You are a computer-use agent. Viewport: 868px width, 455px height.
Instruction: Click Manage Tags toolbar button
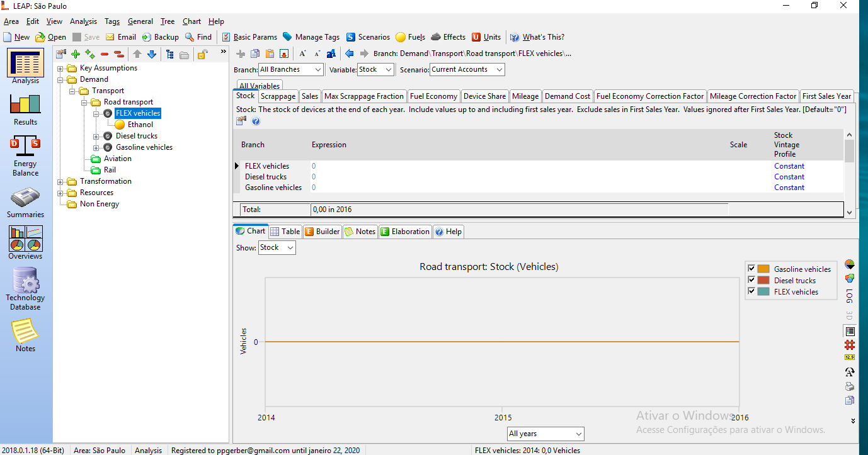(x=311, y=37)
